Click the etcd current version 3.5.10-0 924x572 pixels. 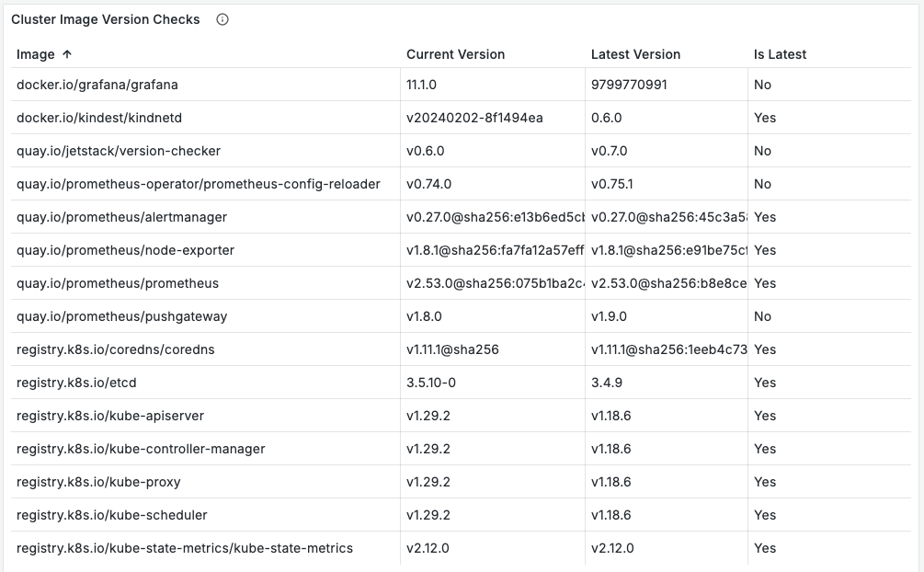point(433,383)
